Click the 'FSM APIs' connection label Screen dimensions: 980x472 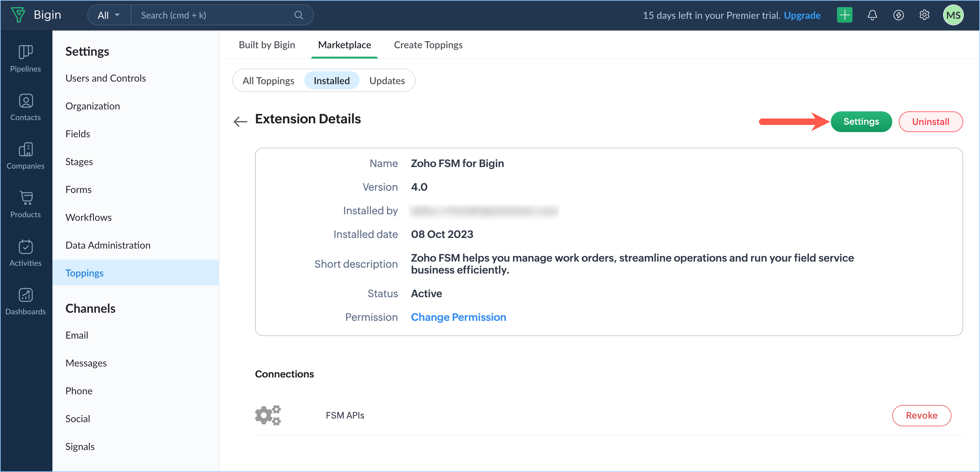point(345,415)
